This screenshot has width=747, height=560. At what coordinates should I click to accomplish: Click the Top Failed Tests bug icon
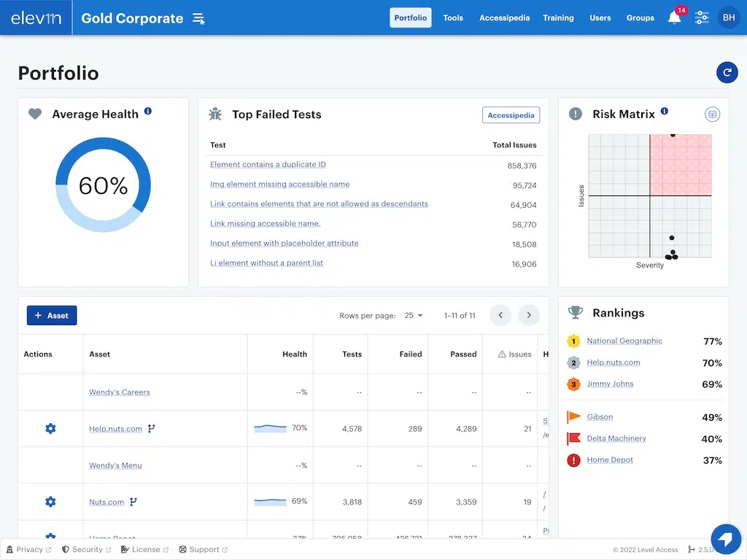[x=215, y=114]
